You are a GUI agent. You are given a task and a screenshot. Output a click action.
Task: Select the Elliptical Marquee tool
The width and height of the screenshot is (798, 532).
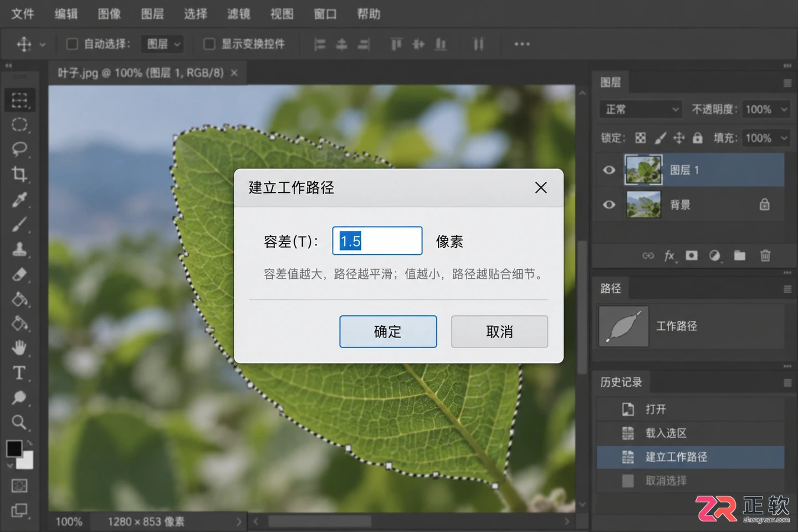tap(19, 125)
